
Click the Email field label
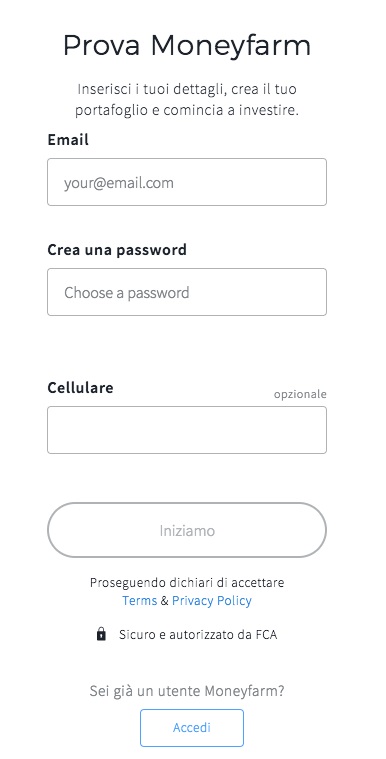click(x=68, y=140)
